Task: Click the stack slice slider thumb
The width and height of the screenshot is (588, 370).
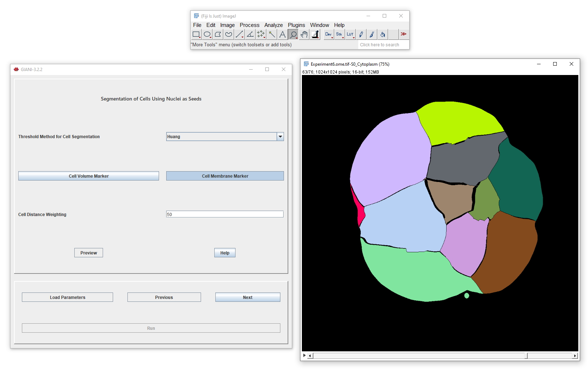Action: [526, 356]
